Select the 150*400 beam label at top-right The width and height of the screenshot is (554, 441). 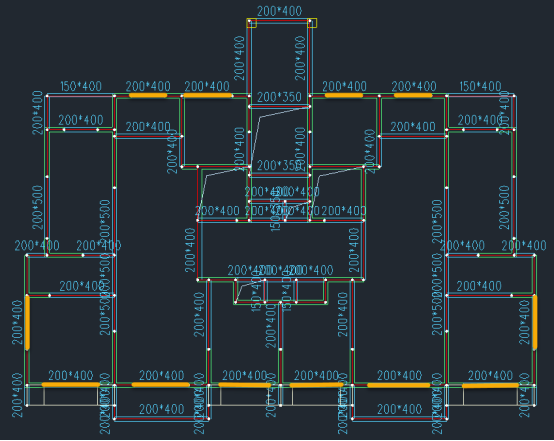481,86
